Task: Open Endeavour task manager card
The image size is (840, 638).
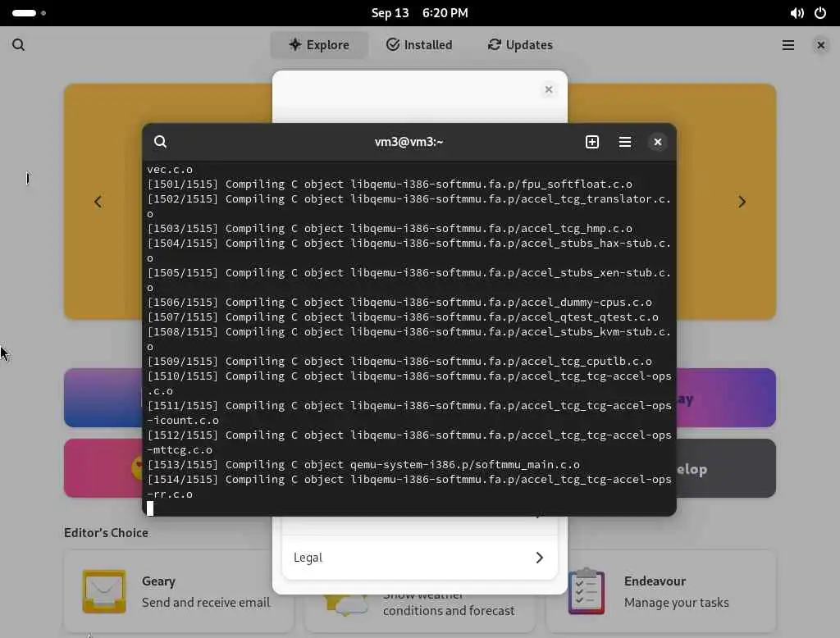Action: tap(660, 591)
